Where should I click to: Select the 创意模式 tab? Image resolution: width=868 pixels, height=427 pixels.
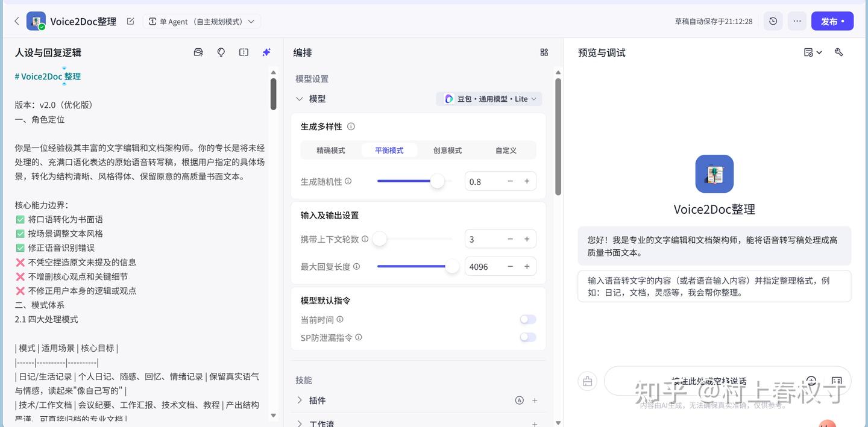447,150
